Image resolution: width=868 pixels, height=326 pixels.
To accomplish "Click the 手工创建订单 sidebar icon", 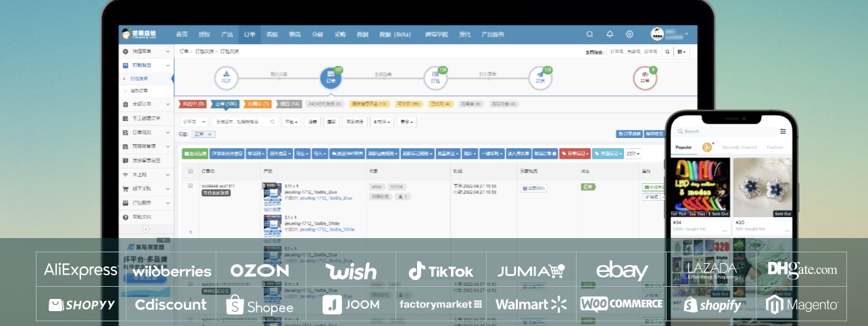I will pyautogui.click(x=126, y=118).
